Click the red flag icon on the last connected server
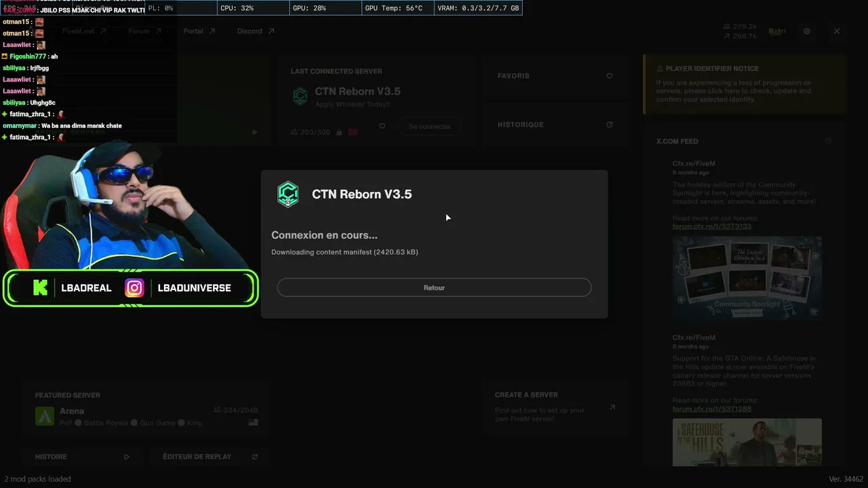Viewport: 868px width, 488px height. 353,132
